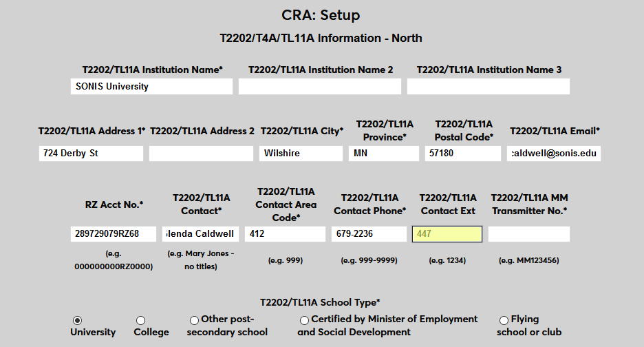Image resolution: width=644 pixels, height=347 pixels.
Task: Click the 'T2202/TL11A School Type*' label
Action: (x=321, y=303)
